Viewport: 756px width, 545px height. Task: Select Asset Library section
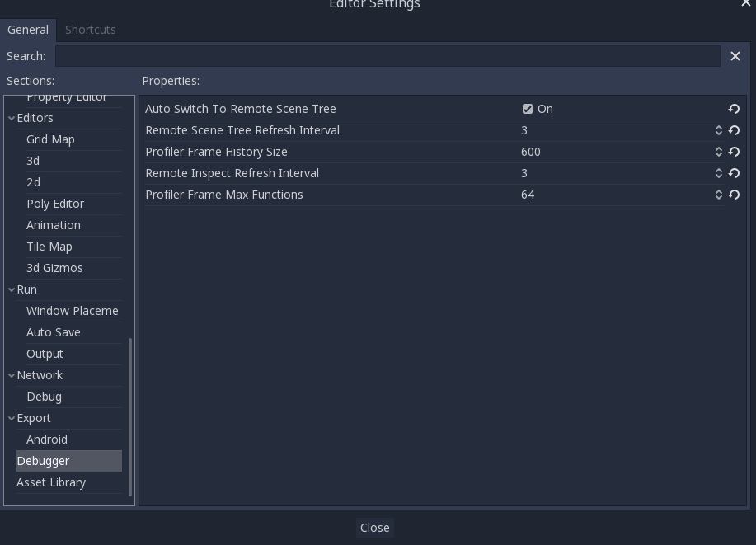tap(69, 482)
